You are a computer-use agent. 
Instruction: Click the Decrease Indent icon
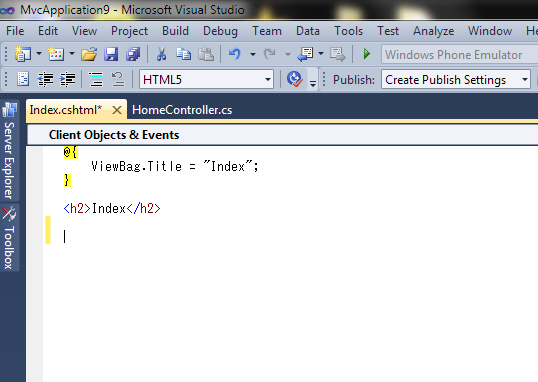[x=45, y=79]
